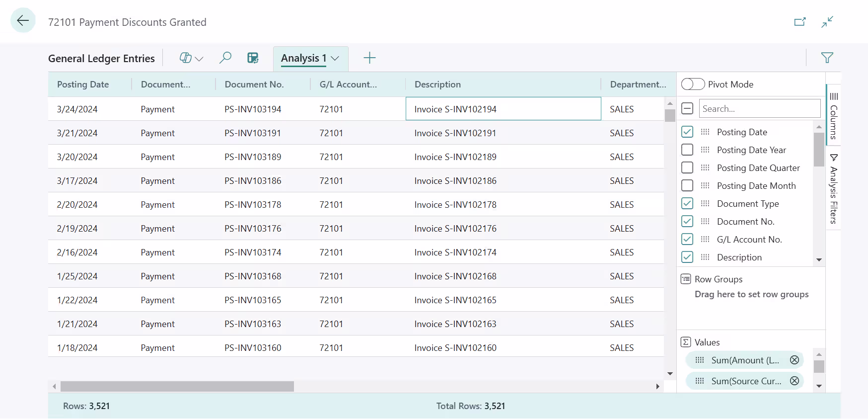
Task: Open the Columns side tab
Action: pyautogui.click(x=834, y=115)
